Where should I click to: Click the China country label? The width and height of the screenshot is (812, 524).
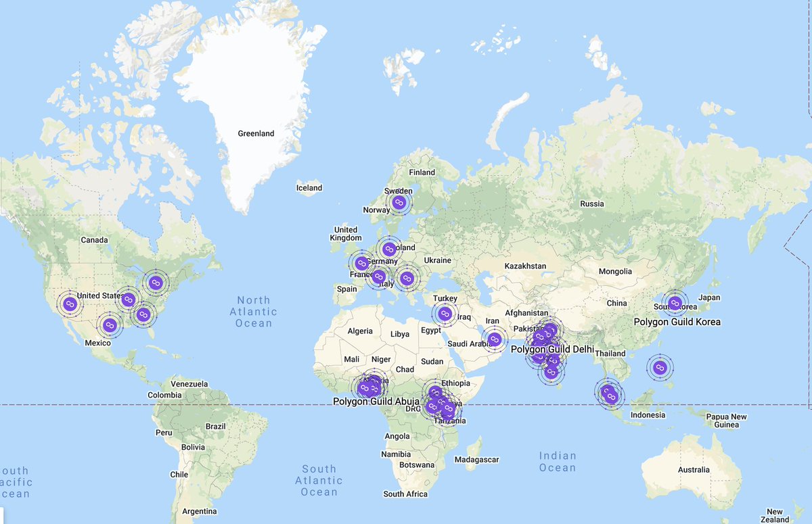pos(616,303)
